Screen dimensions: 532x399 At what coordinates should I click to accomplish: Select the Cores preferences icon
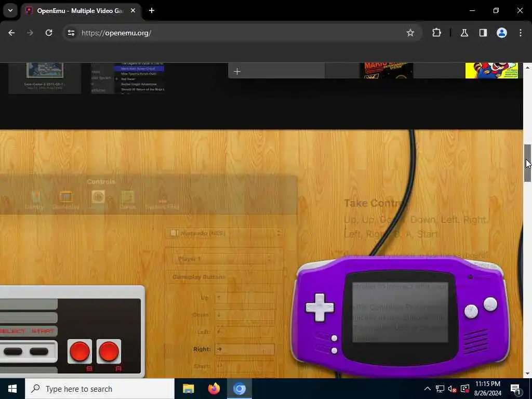point(128,200)
